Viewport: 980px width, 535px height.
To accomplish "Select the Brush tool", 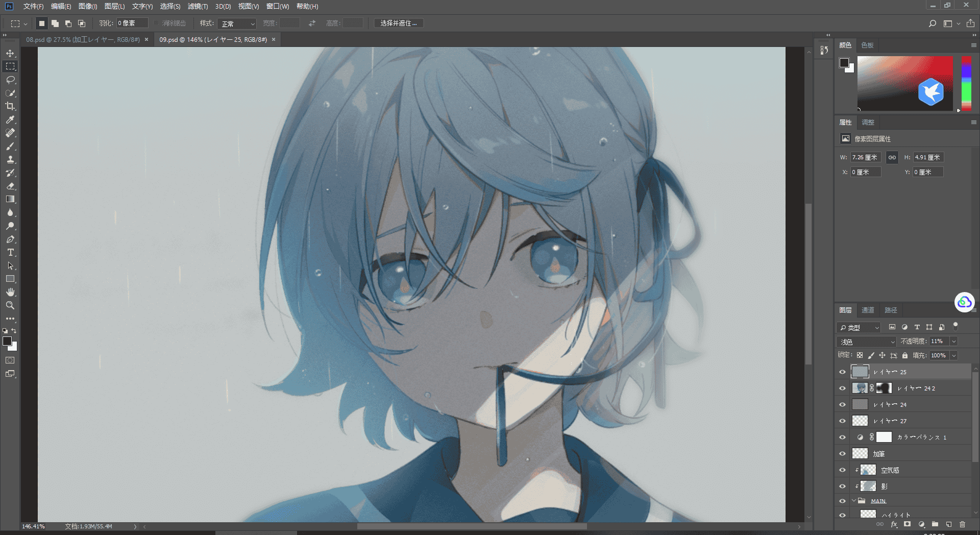I will pos(10,146).
